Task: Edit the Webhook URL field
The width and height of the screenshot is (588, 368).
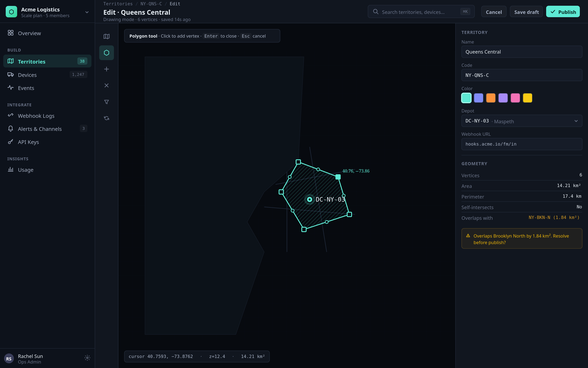Action: click(x=522, y=144)
